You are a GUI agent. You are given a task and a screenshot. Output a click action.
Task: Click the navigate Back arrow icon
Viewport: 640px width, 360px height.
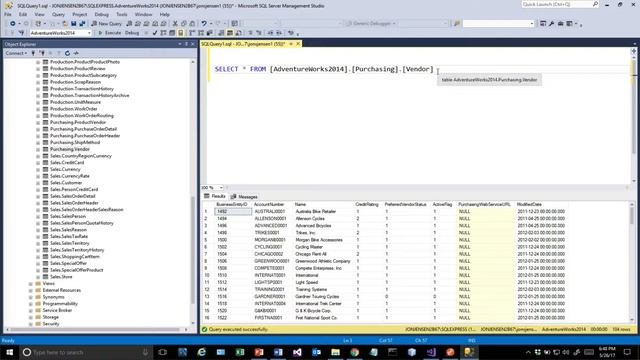(13, 24)
